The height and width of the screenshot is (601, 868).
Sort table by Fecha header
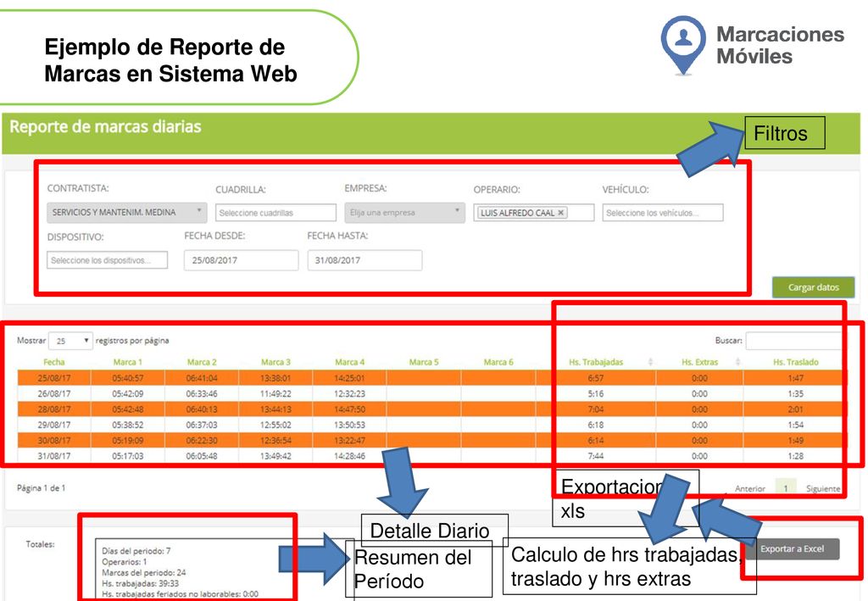coord(54,362)
